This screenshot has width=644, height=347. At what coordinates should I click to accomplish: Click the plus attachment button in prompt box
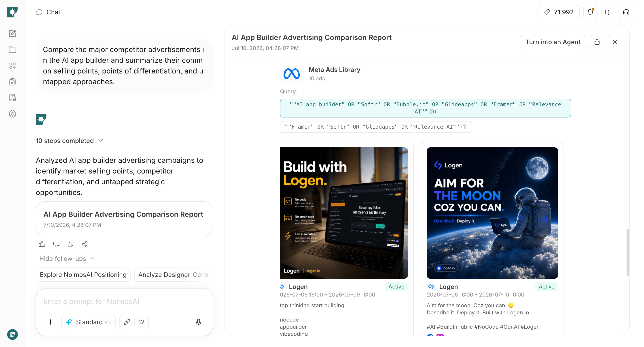pos(51,322)
